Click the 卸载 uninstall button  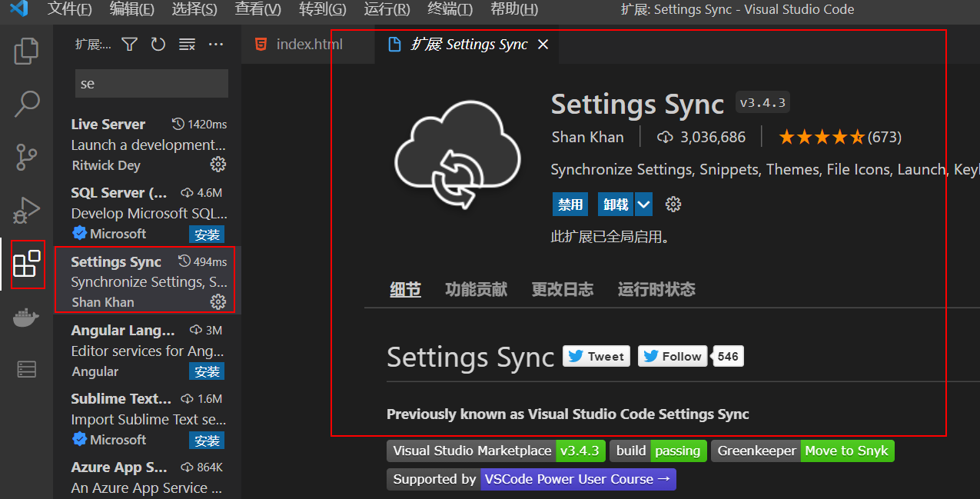click(616, 205)
